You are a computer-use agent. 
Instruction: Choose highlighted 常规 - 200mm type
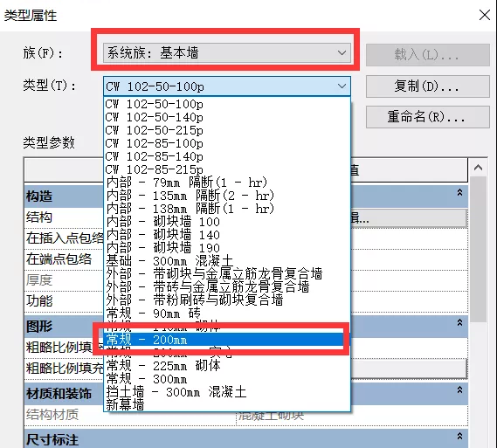224,340
